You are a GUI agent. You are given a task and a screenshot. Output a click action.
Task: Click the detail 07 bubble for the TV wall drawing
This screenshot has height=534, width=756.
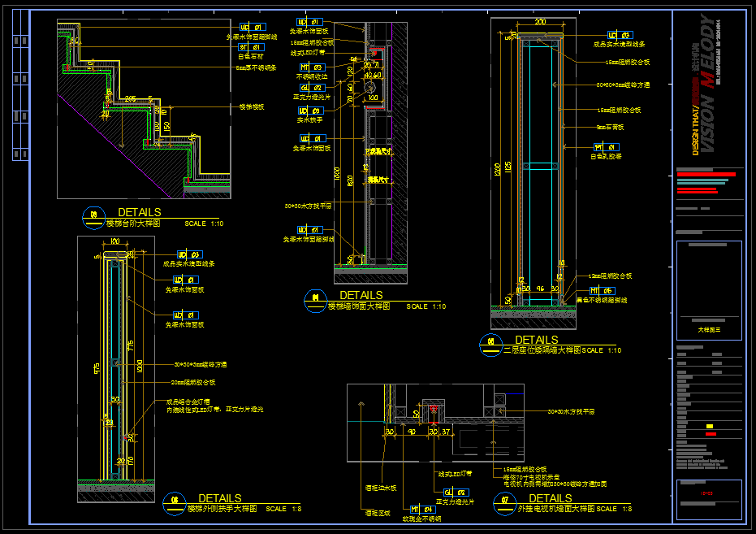[504, 504]
